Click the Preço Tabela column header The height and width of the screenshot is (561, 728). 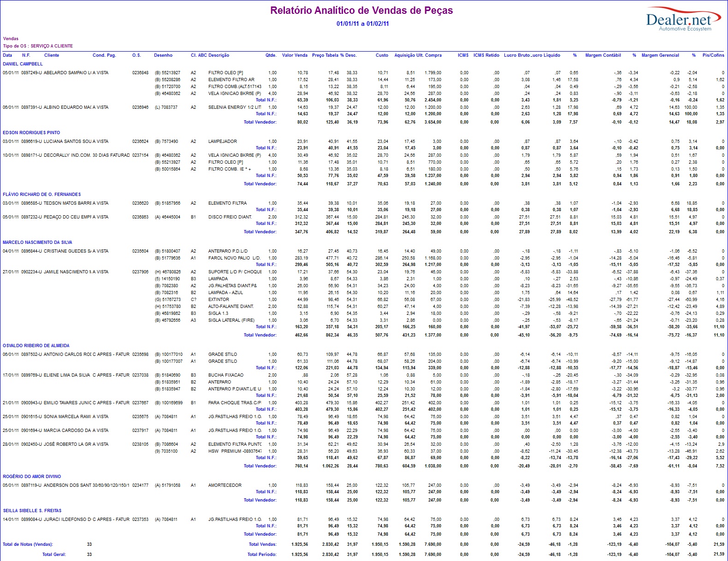(x=325, y=55)
